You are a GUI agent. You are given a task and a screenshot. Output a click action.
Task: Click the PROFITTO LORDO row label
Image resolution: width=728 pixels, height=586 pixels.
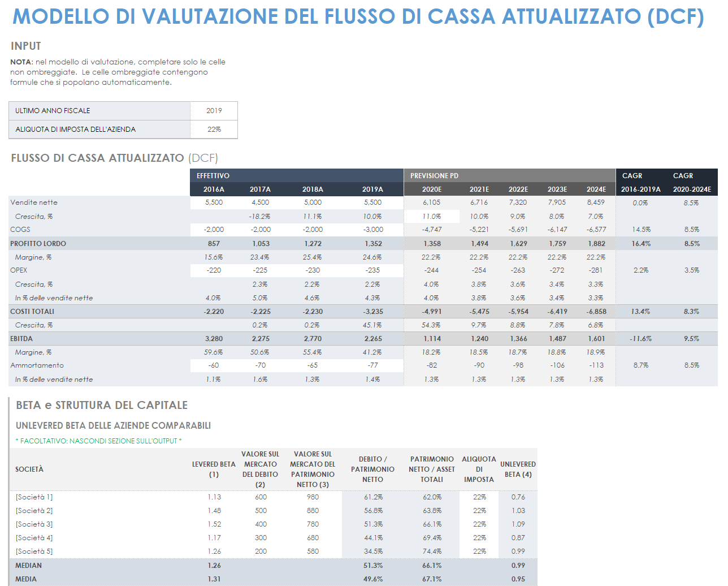38,244
